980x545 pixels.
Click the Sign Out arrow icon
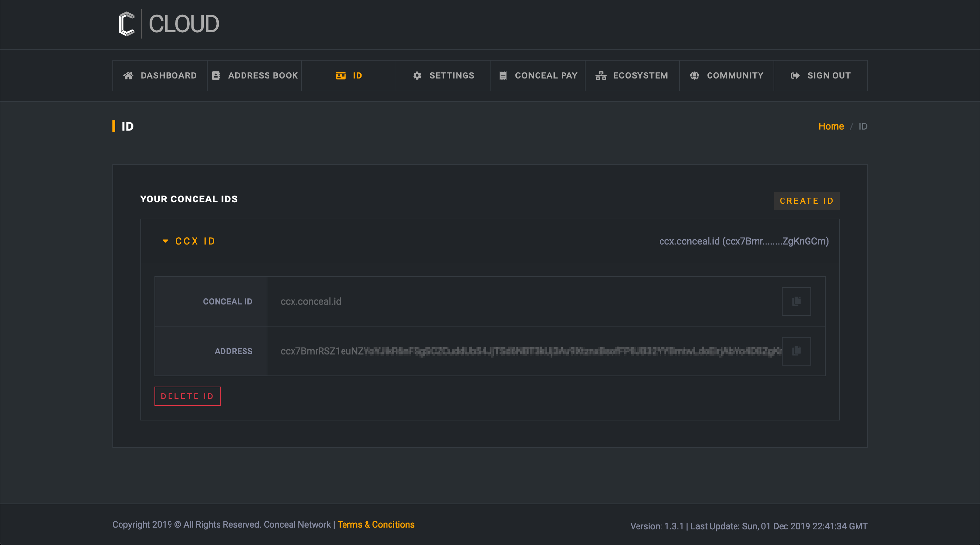click(x=795, y=75)
